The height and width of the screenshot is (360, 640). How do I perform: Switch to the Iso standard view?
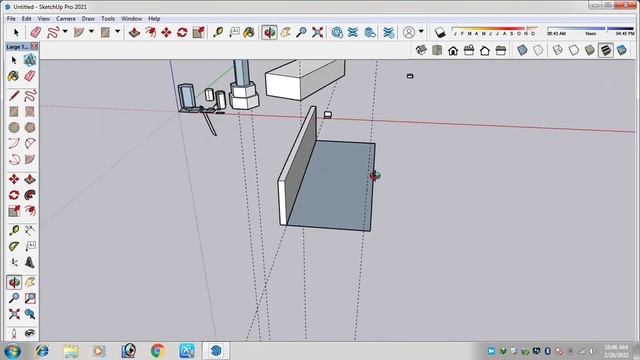[421, 50]
